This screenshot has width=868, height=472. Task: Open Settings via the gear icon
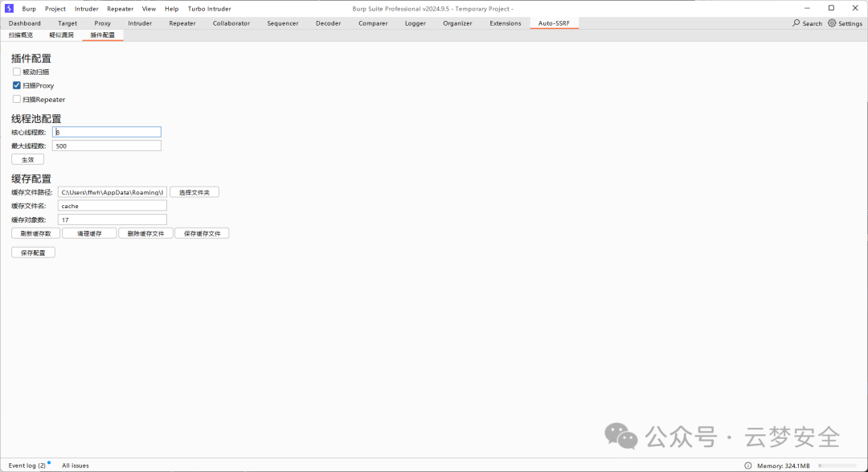(x=832, y=23)
